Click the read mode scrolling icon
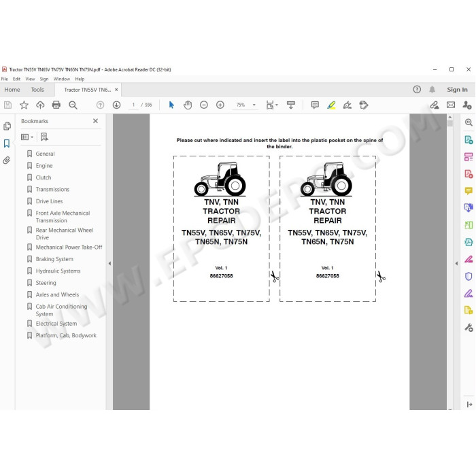This screenshot has height=476, width=476. coord(291,105)
